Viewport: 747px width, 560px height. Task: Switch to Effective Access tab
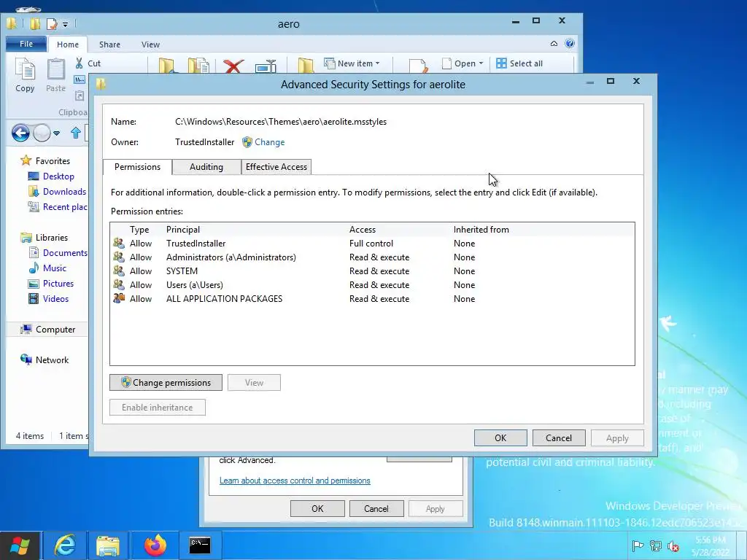(276, 167)
